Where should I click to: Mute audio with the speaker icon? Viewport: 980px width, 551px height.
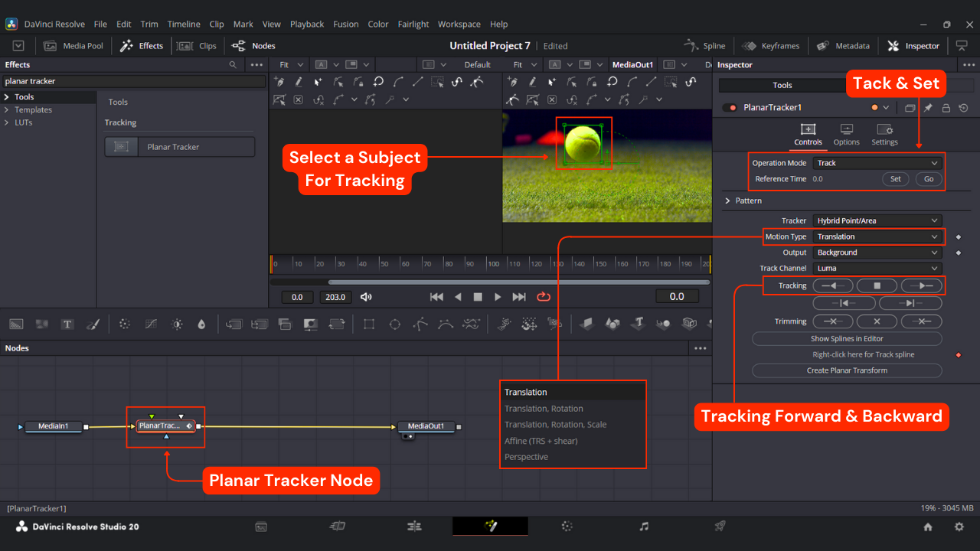pyautogui.click(x=366, y=297)
